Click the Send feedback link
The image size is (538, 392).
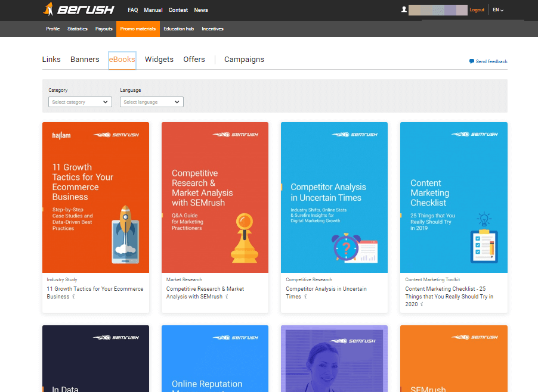pyautogui.click(x=491, y=61)
